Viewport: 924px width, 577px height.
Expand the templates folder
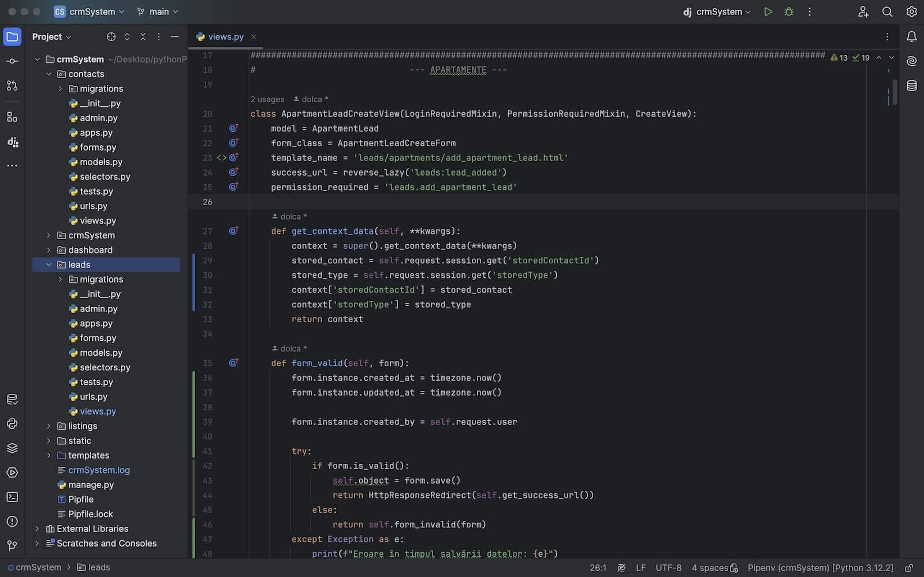pyautogui.click(x=49, y=455)
